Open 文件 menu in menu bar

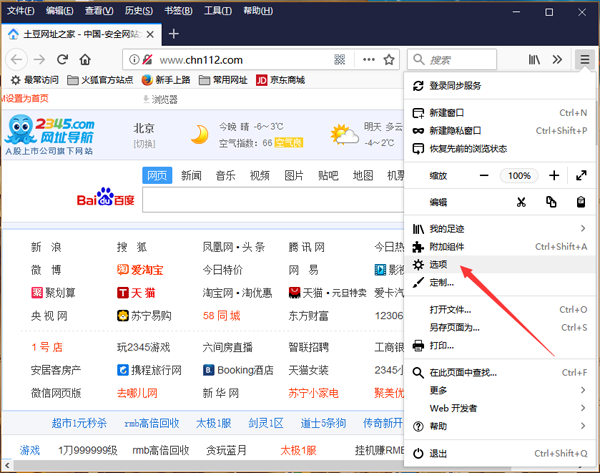click(x=21, y=11)
